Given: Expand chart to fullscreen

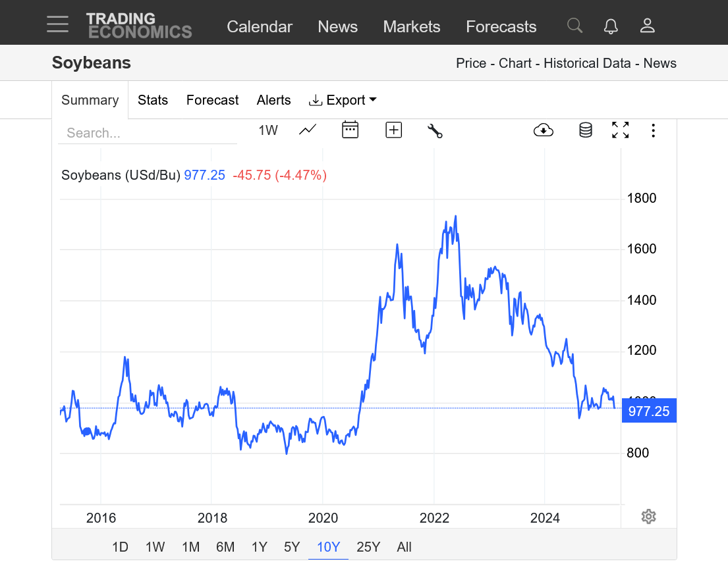Looking at the screenshot, I should click(x=620, y=130).
